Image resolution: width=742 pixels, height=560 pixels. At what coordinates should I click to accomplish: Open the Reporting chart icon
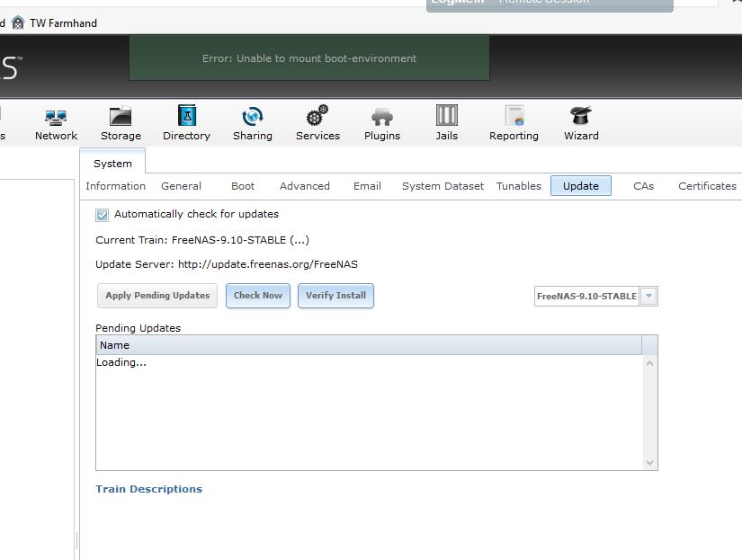514,116
